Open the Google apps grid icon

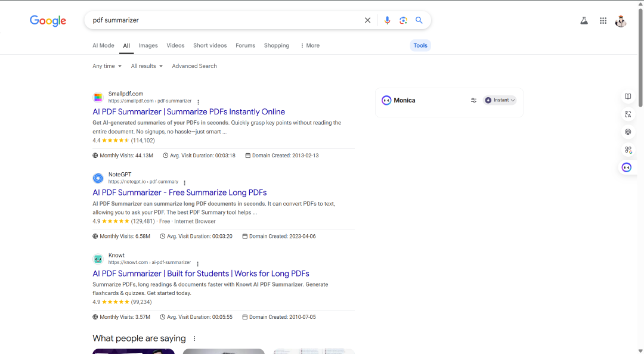coord(603,20)
